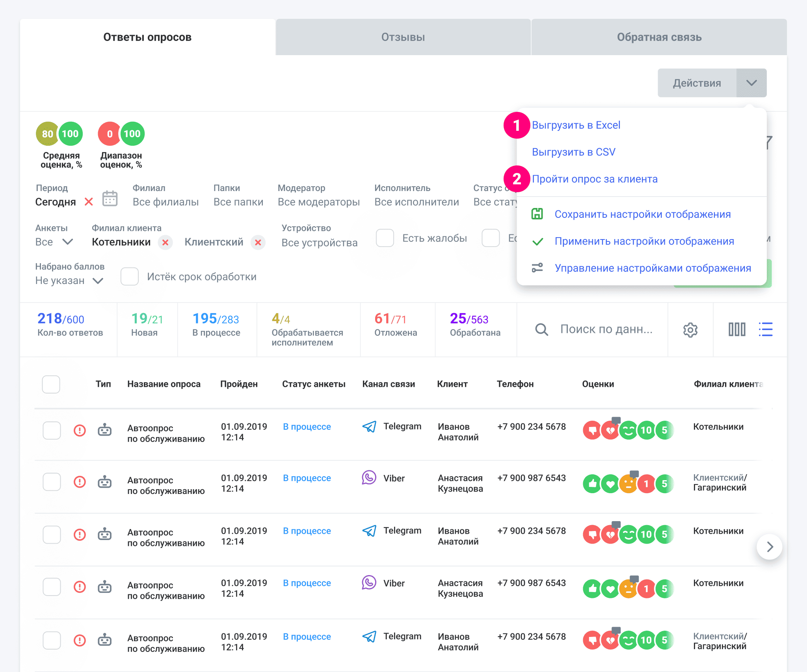Remove the Котельники filter tag
The width and height of the screenshot is (807, 672).
click(165, 242)
